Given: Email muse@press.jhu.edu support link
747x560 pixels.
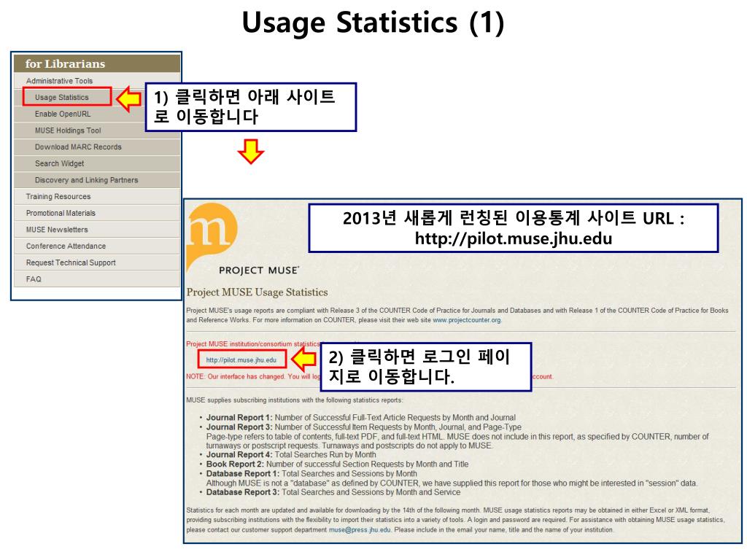Looking at the screenshot, I should (360, 529).
